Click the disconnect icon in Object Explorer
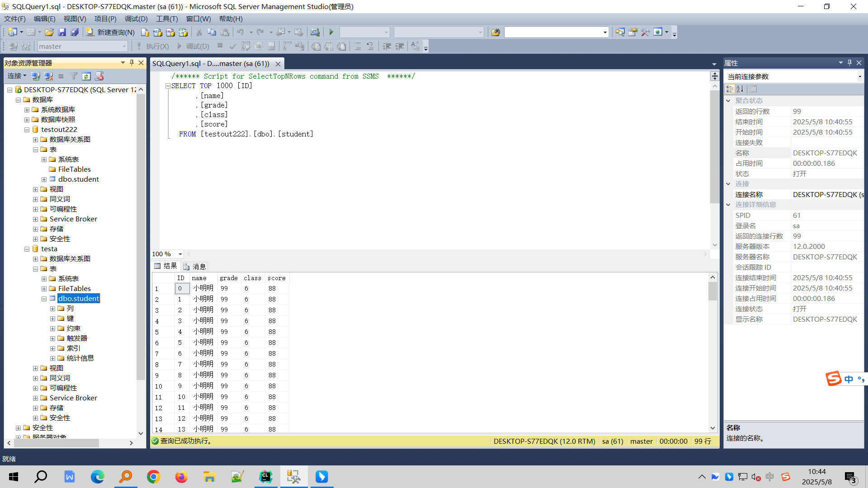This screenshot has width=868, height=488. [48, 76]
